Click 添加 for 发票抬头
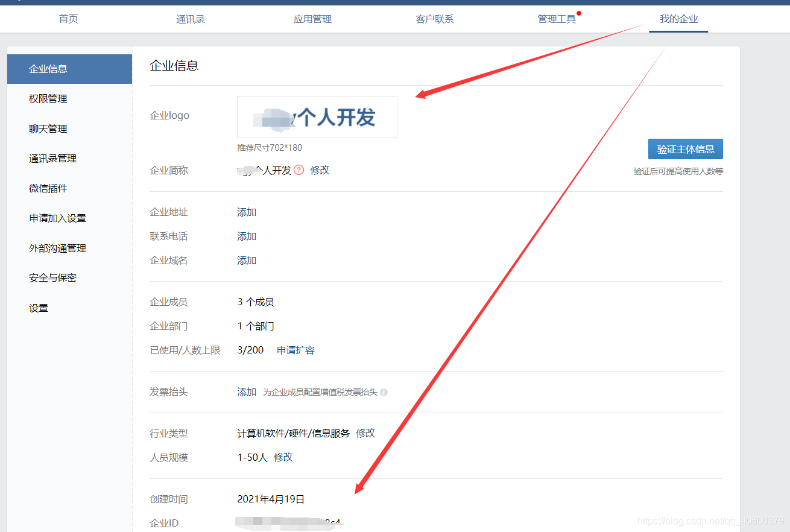 coord(247,392)
